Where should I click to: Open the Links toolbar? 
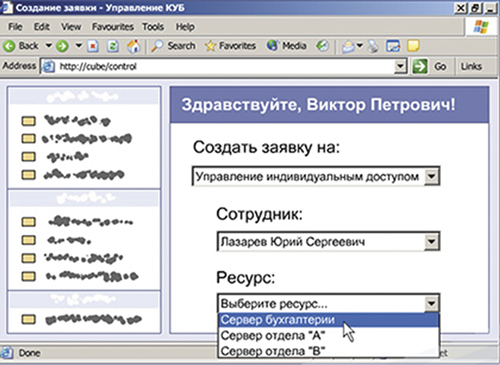click(471, 66)
